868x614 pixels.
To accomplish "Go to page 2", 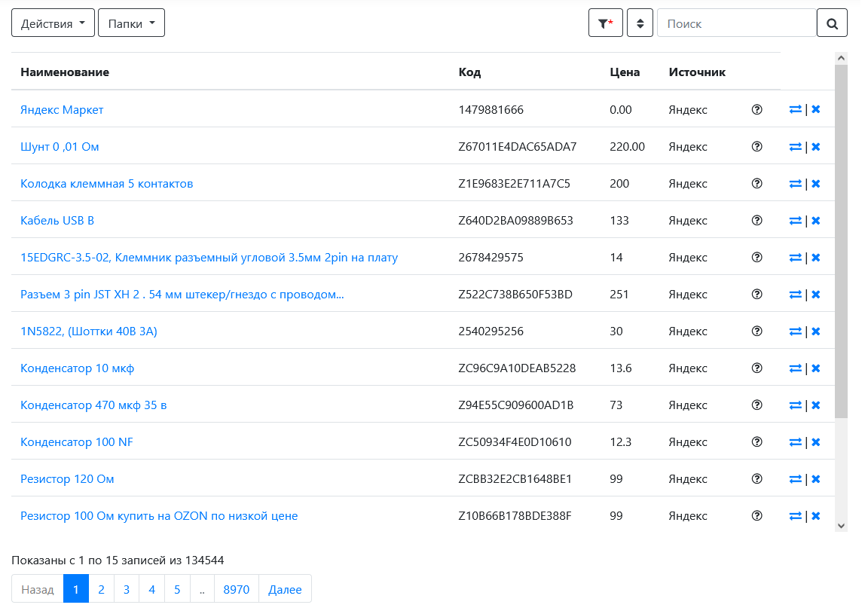I will [101, 589].
